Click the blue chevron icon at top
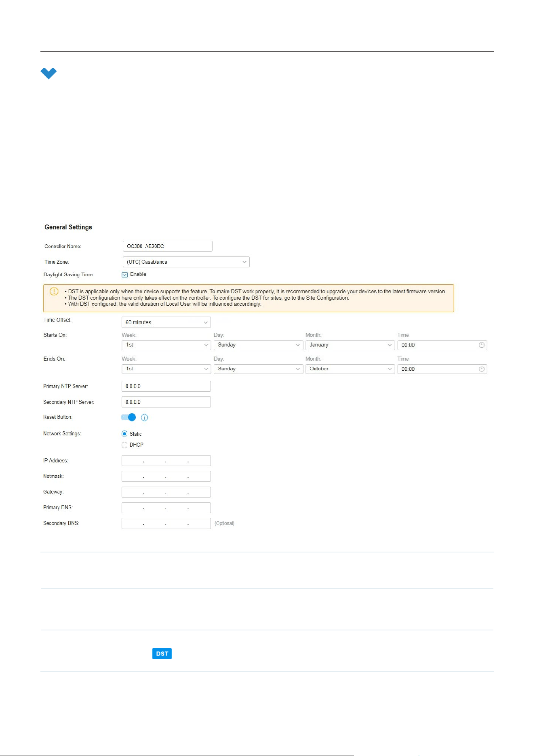Screen dimensions: 535x756 (48, 73)
